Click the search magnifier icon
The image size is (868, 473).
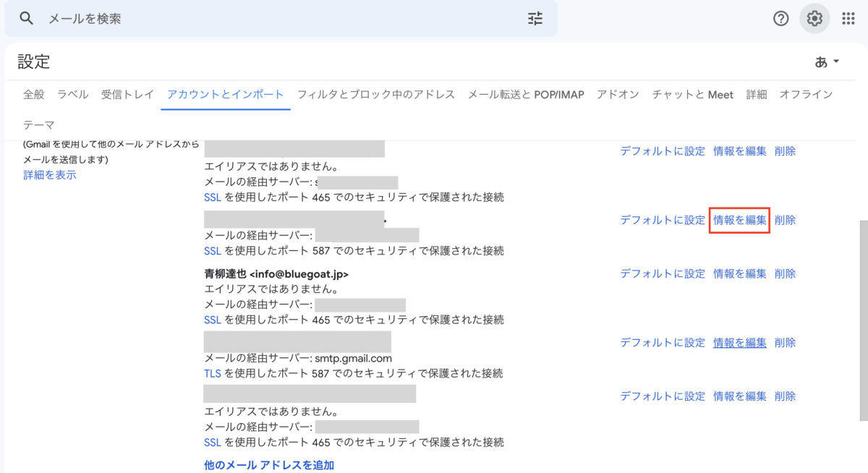click(x=27, y=19)
